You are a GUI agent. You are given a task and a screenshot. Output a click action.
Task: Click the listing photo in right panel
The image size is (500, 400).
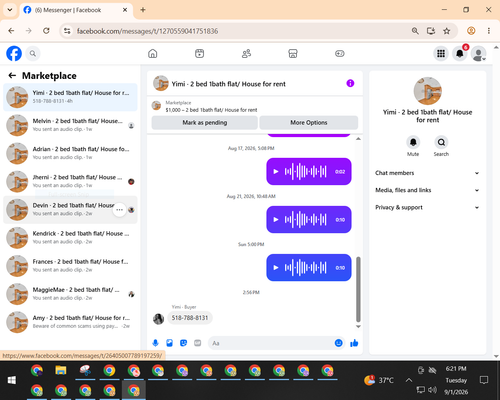tap(428, 91)
